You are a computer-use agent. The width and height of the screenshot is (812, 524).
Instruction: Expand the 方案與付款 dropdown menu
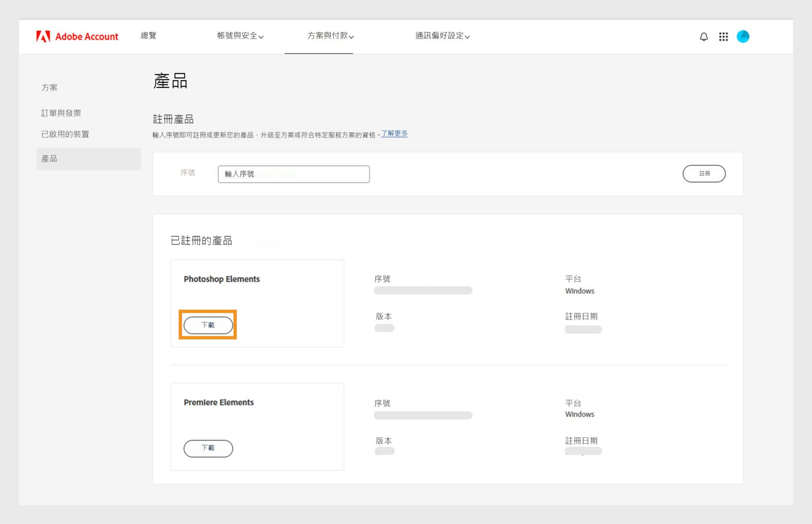(x=330, y=36)
